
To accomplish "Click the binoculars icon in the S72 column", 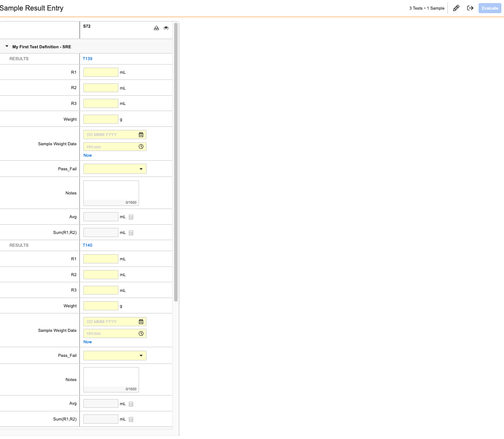I will [x=166, y=28].
